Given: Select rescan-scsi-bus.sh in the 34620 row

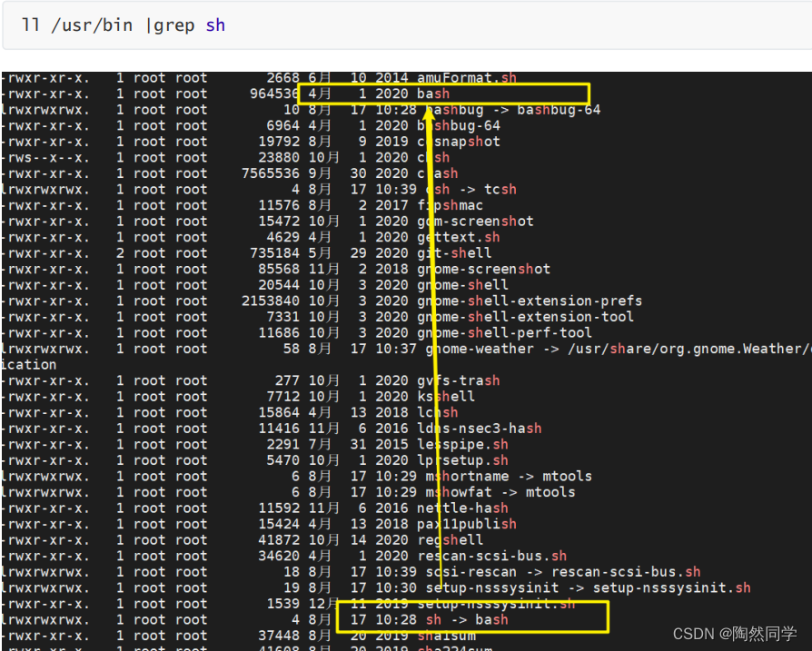Looking at the screenshot, I should tap(492, 557).
